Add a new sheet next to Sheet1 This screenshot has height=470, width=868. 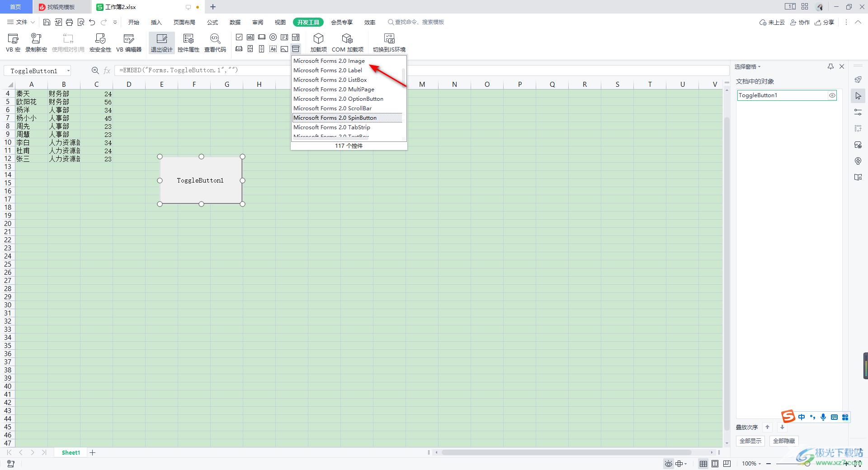[93, 452]
